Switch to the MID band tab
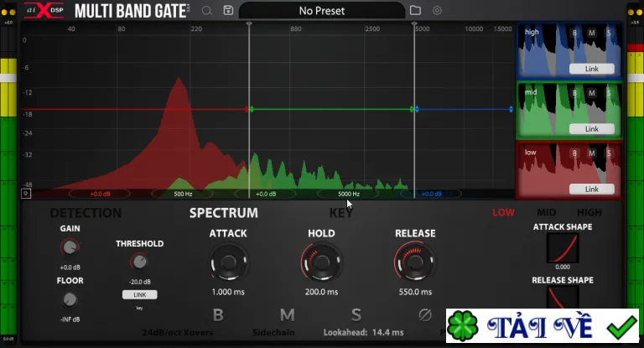This screenshot has height=348, width=644. click(546, 212)
